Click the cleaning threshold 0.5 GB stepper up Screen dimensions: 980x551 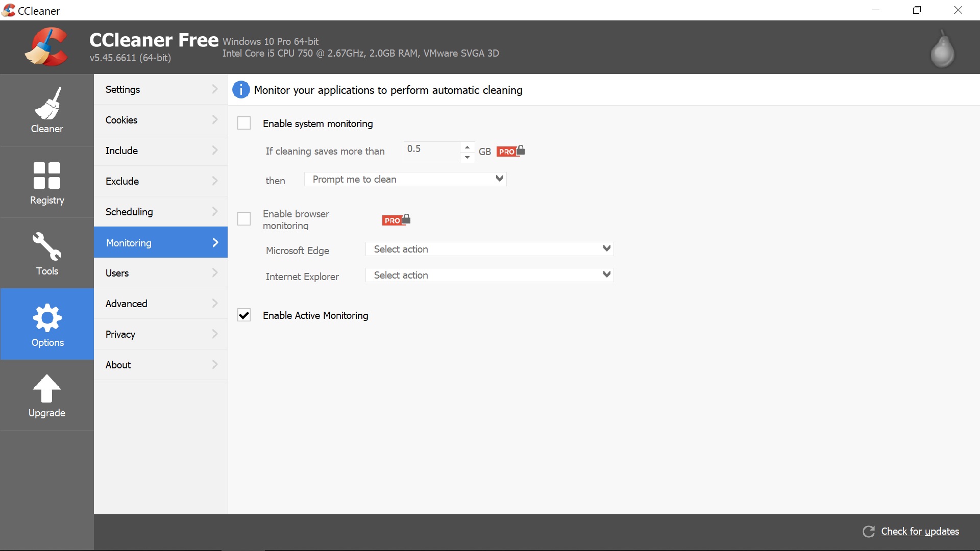tap(467, 146)
